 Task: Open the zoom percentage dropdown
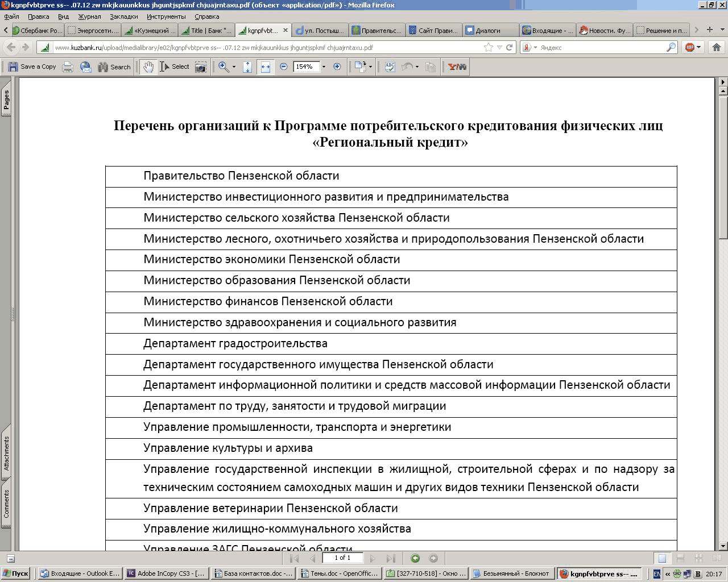point(324,66)
